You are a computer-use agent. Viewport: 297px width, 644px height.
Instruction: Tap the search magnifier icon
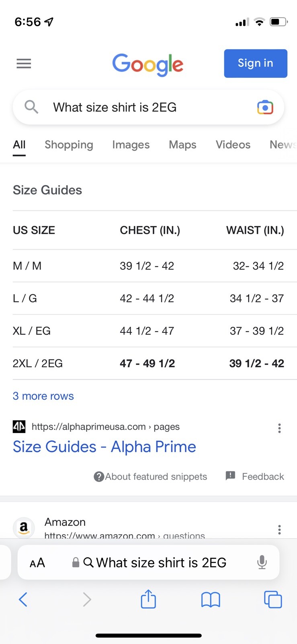click(31, 107)
